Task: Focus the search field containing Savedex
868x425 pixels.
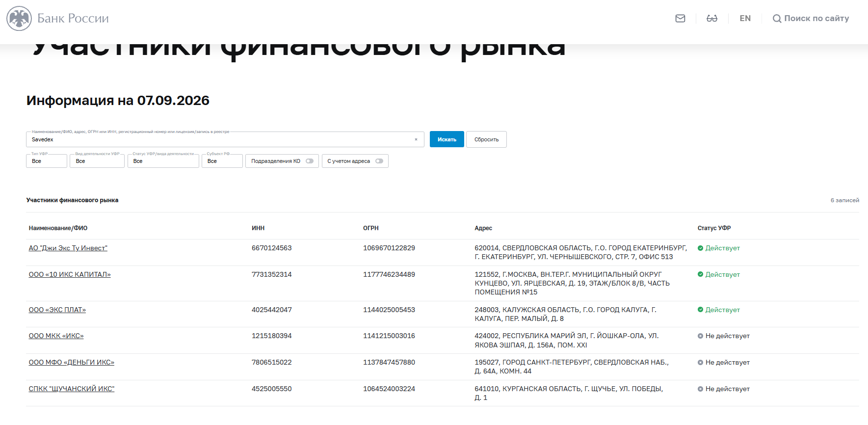Action: [225, 139]
